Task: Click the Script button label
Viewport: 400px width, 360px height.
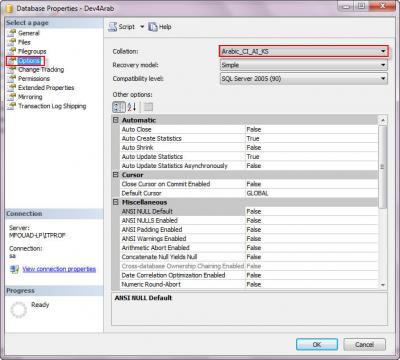Action: [126, 27]
